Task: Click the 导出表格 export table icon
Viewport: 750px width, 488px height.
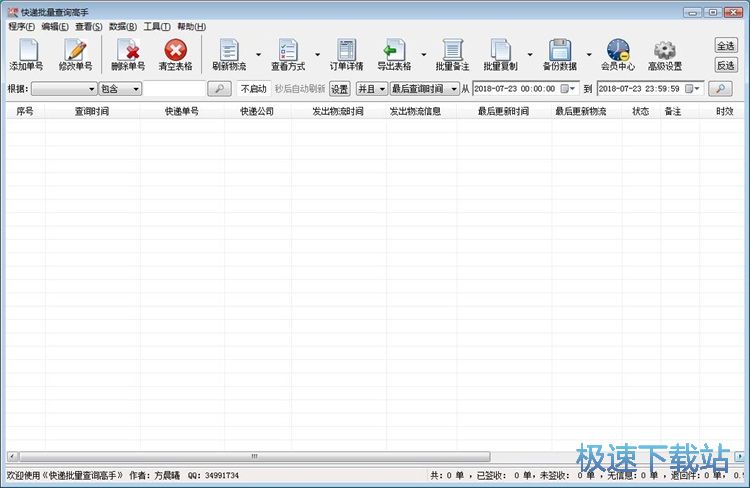Action: pyautogui.click(x=394, y=50)
